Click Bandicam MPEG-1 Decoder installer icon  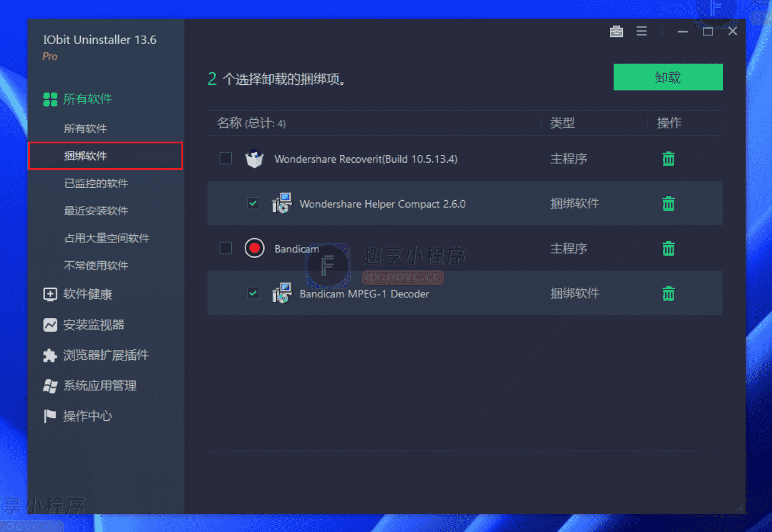click(282, 293)
